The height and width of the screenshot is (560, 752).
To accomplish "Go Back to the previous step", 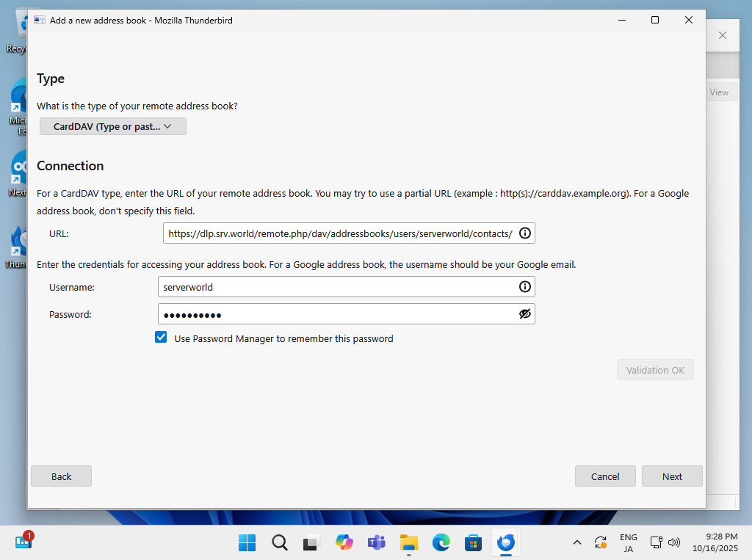I will pos(62,476).
